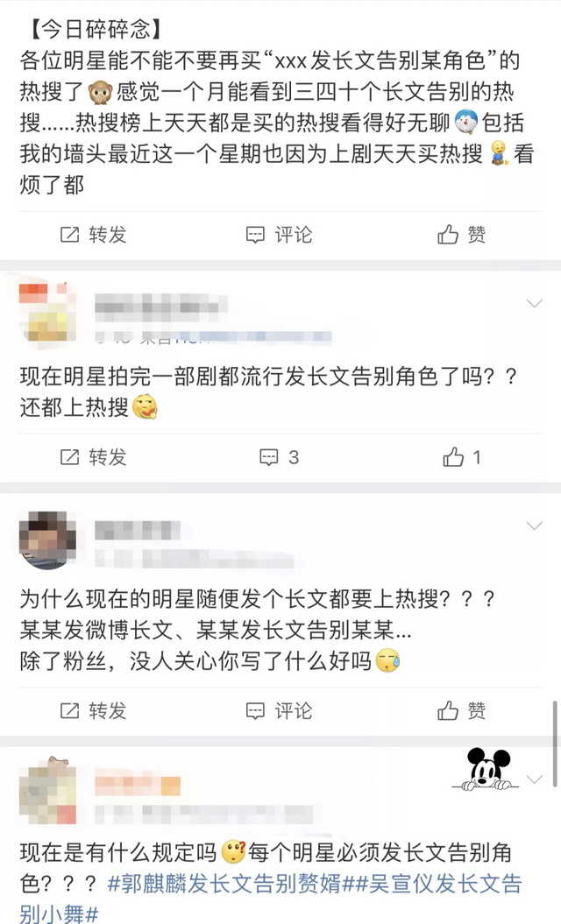Screen dimensions: 561x924
Task: Open the 3 comments on second post
Action: (280, 456)
